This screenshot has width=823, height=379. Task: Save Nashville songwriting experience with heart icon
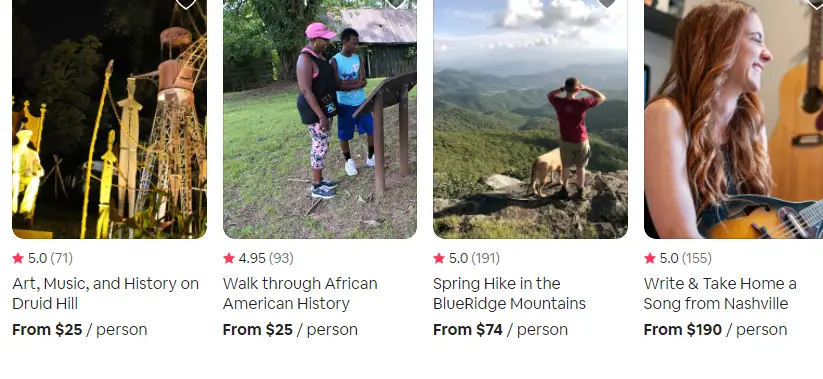[816, 3]
